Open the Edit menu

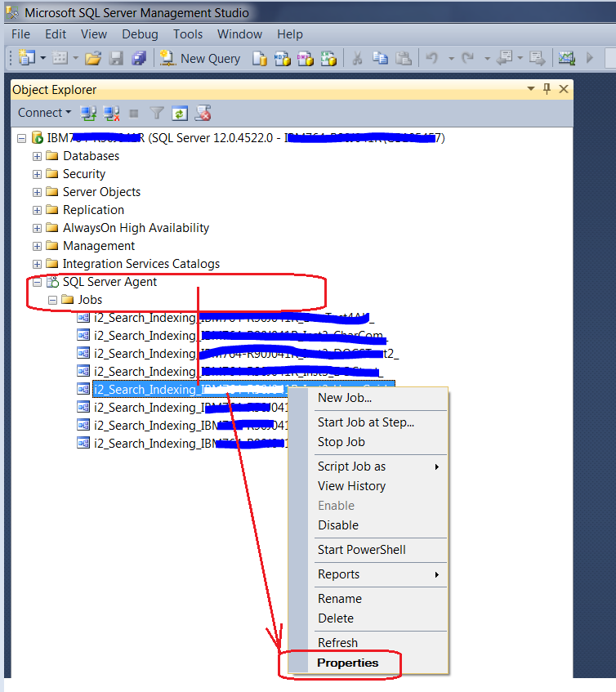coord(56,34)
